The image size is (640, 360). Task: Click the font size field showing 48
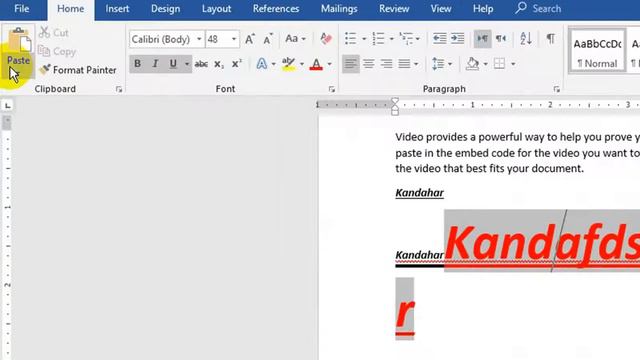point(218,39)
